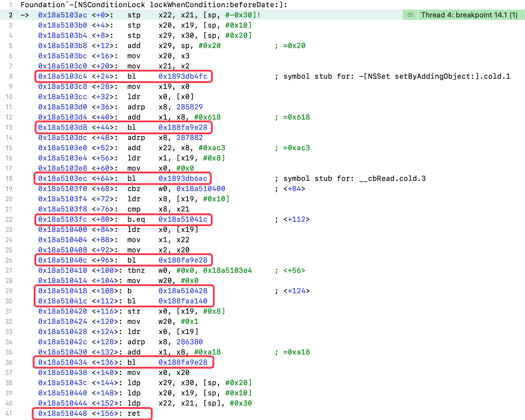Click the "; <+84>" comment
The image size is (525, 420).
[290, 189]
